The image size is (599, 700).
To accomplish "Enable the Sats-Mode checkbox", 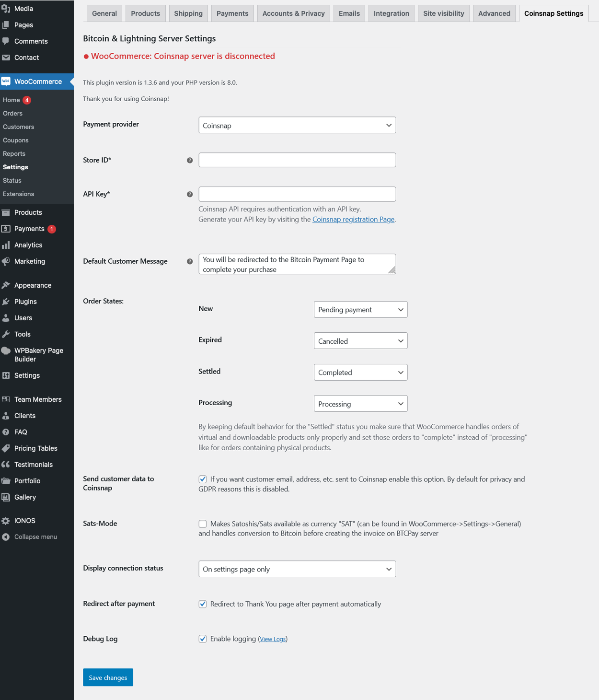I will tap(203, 524).
